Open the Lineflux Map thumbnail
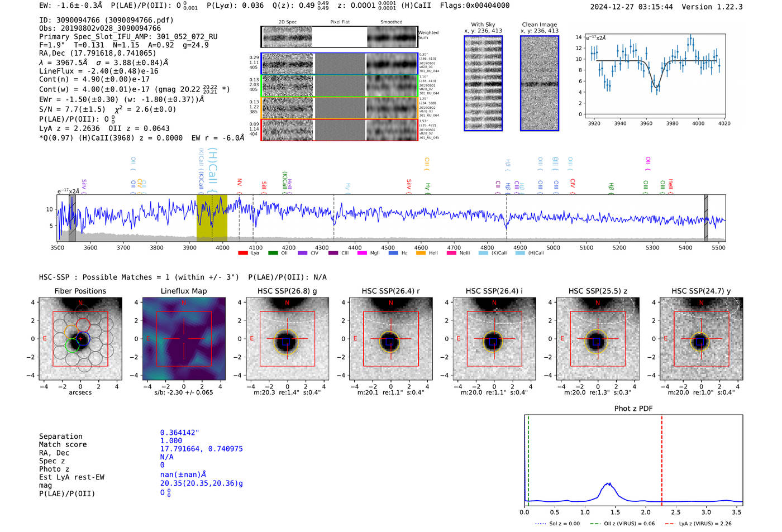The height and width of the screenshot is (532, 782). pos(184,339)
